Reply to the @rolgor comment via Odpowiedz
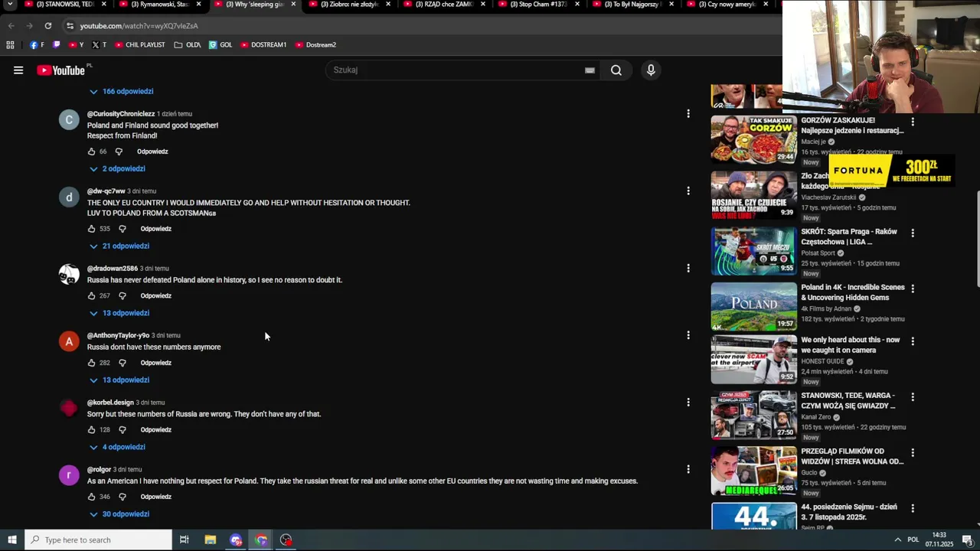The image size is (980, 551). (x=155, y=497)
